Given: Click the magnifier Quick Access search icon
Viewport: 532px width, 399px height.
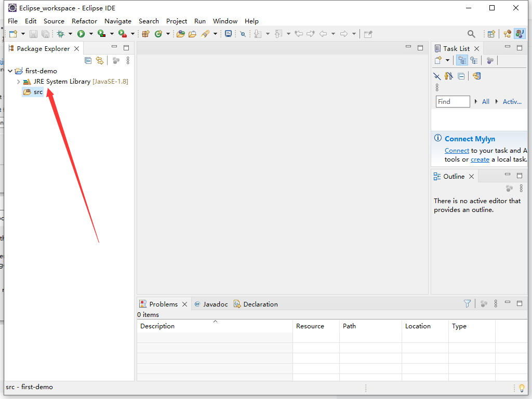Looking at the screenshot, I should (471, 34).
